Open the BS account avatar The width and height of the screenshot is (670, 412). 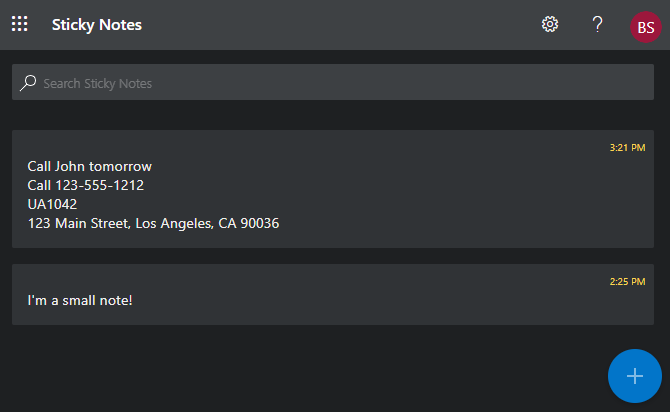tap(646, 26)
